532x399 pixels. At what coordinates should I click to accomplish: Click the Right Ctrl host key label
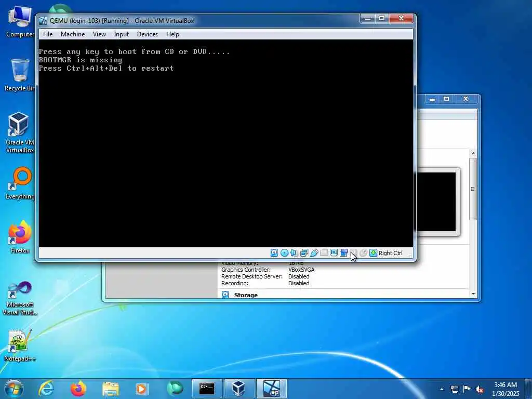[x=391, y=253]
